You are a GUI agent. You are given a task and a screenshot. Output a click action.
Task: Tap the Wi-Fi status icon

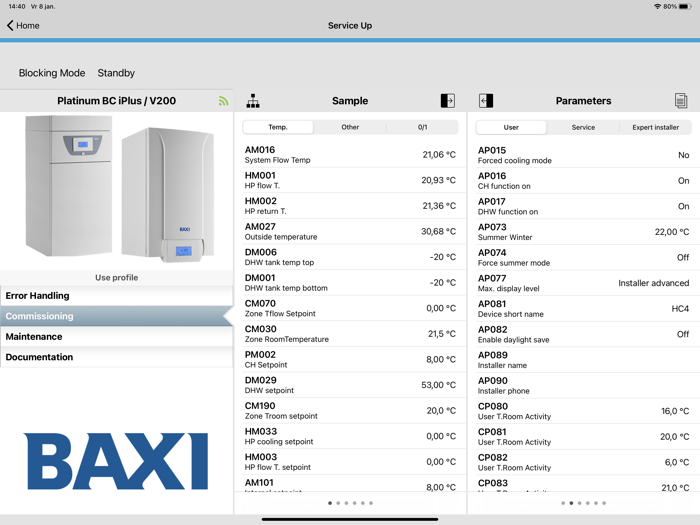pyautogui.click(x=657, y=6)
